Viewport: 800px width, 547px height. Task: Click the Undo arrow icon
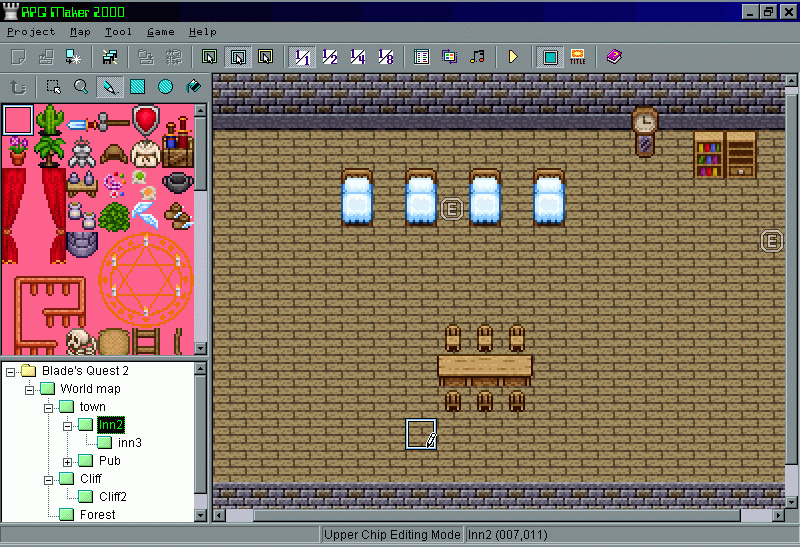[x=18, y=87]
